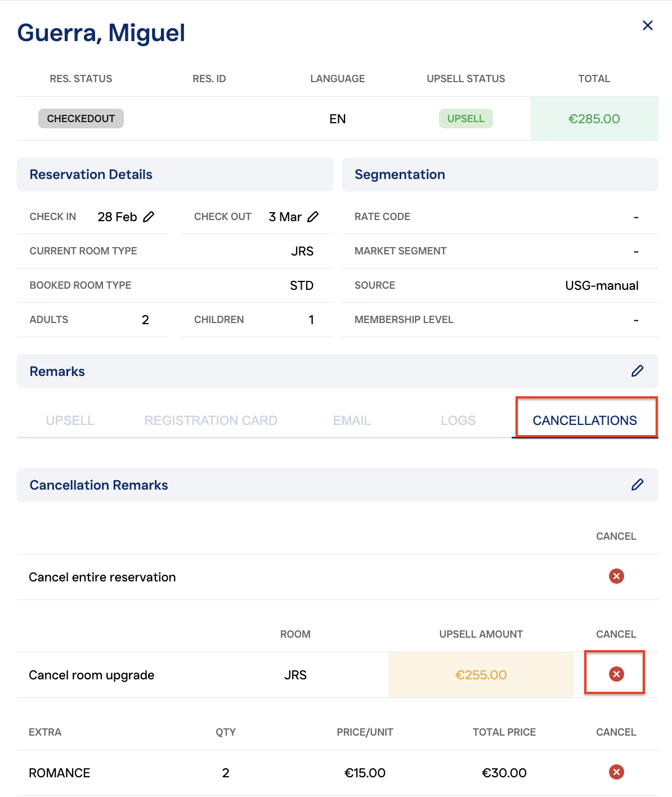Viewport: 672px width, 797px height.
Task: Click the €255.00 upsell amount cell
Action: point(481,675)
